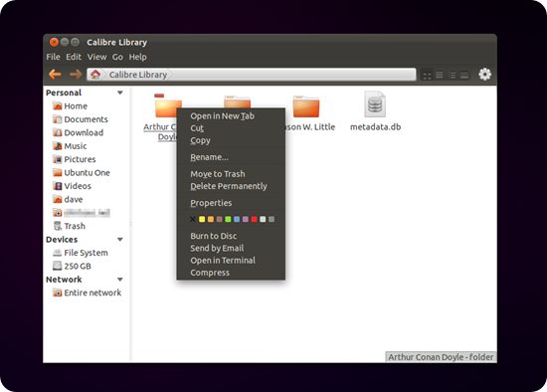Choose Send by Email
Viewport: 547px width, 392px height.
point(231,248)
